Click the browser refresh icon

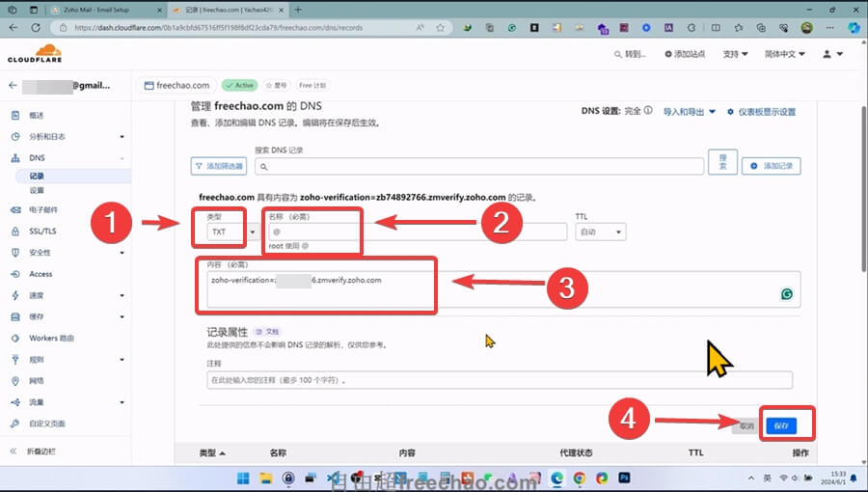[36, 27]
